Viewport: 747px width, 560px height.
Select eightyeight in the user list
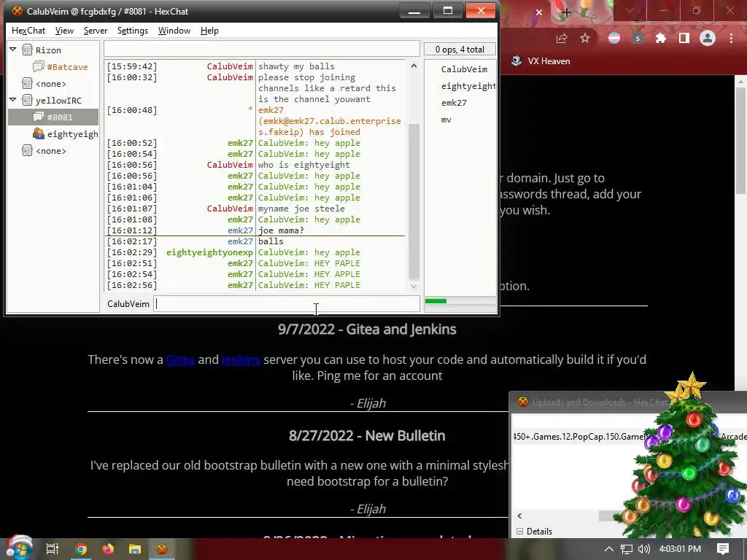[468, 86]
